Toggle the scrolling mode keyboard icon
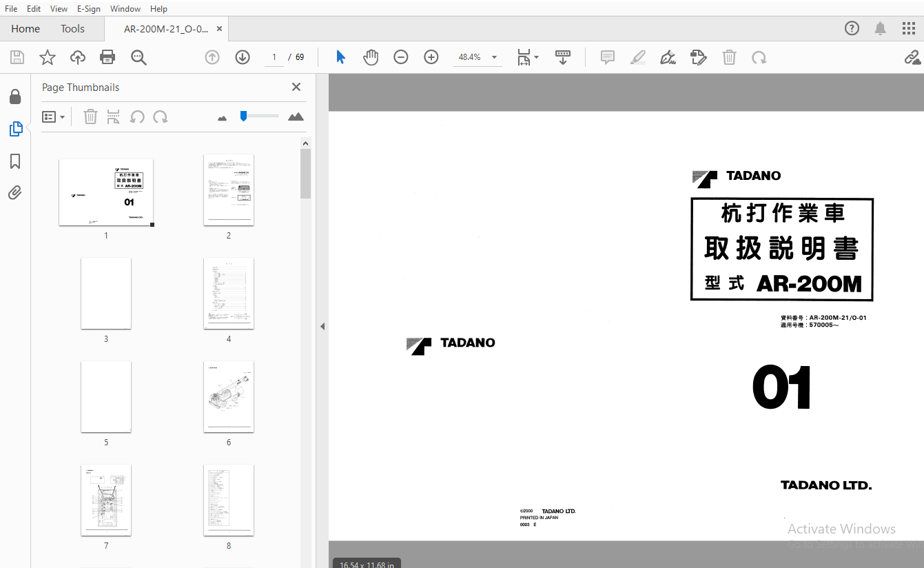The height and width of the screenshot is (568, 924). [x=563, y=57]
